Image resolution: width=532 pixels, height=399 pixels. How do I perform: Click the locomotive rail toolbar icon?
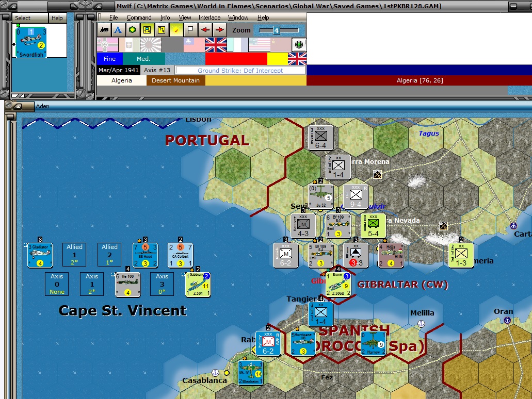104,30
